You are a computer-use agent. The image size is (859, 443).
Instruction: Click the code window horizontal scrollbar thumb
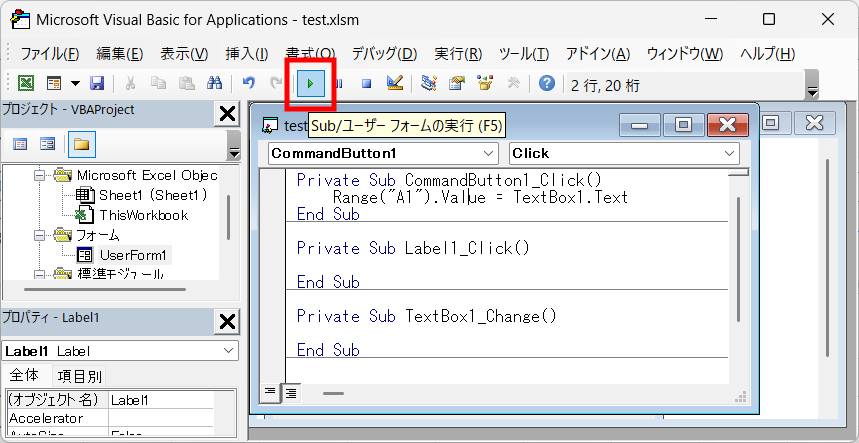click(333, 393)
